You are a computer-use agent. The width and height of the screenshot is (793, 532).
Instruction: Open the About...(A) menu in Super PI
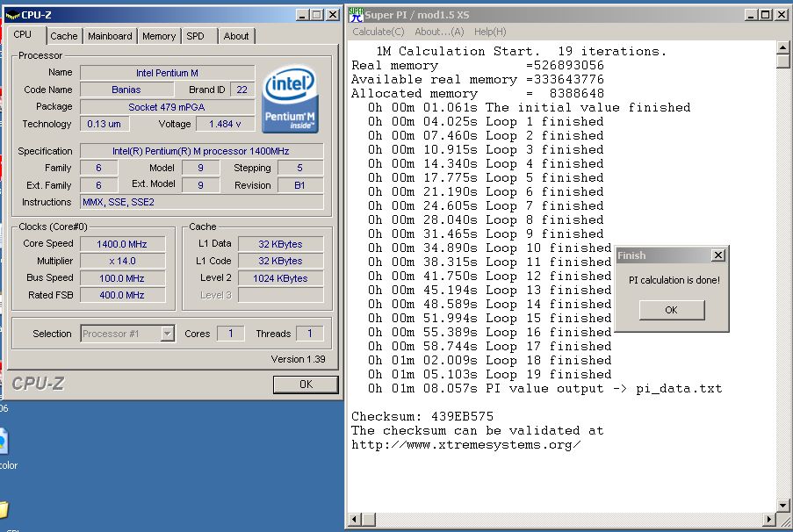[x=439, y=32]
